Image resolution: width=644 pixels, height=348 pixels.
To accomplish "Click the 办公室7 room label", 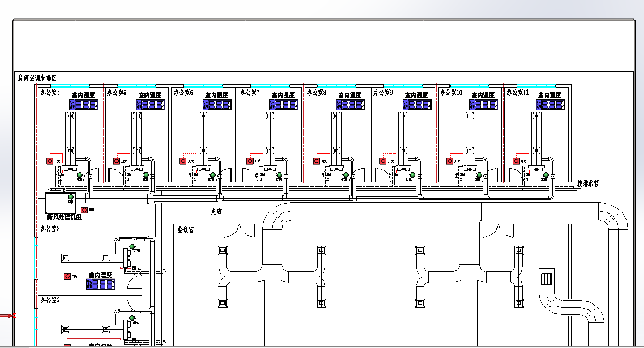I will 250,93.
